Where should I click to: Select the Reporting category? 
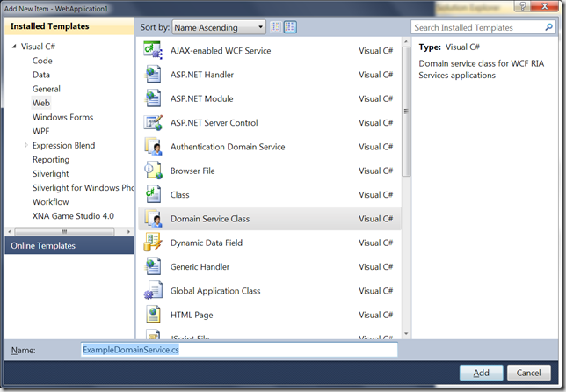pos(51,159)
